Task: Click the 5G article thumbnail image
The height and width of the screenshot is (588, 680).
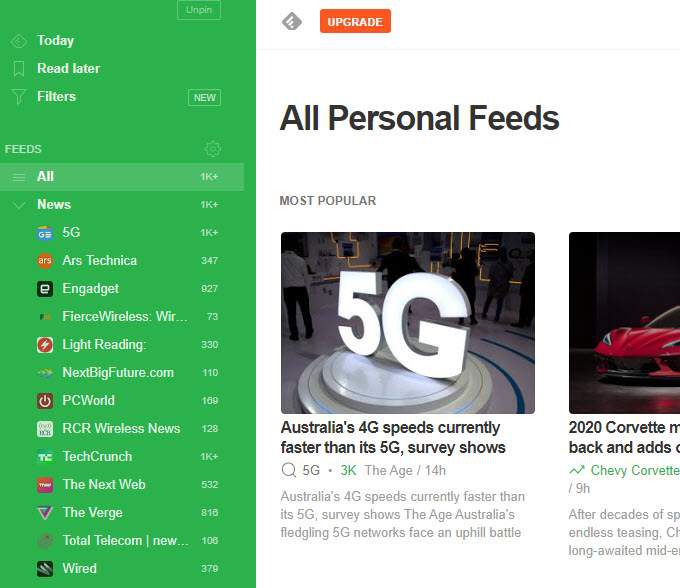Action: click(408, 323)
